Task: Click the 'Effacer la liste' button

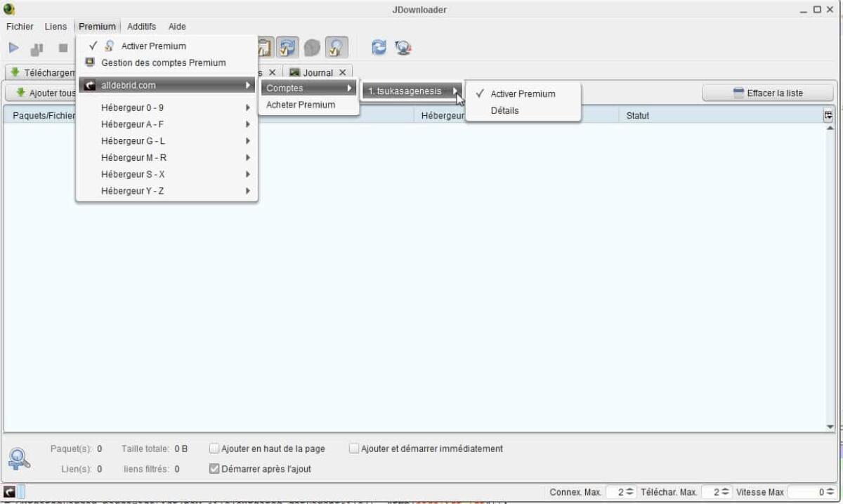Action: (x=768, y=92)
